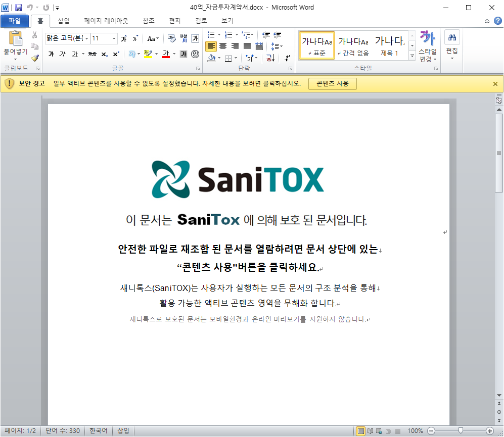Toggle align text left
The height and width of the screenshot is (437, 504).
coord(211,46)
